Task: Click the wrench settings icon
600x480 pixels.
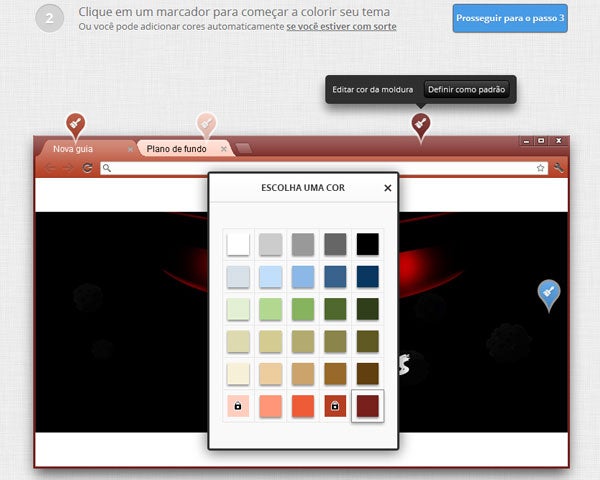Action: point(558,168)
